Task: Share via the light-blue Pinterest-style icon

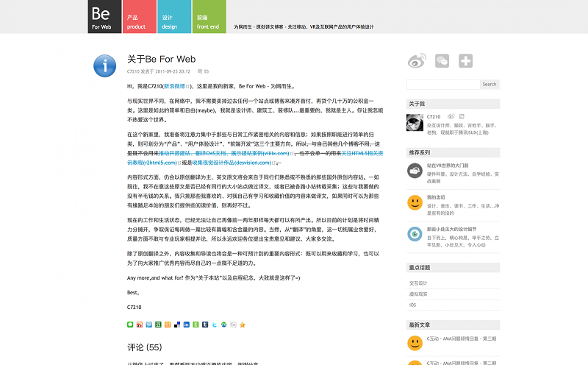Action: click(149, 325)
